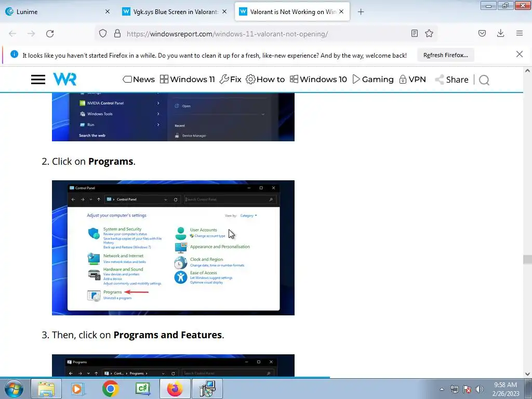The image size is (532, 399).
Task: Open the Pocket save icon
Action: [x=482, y=33]
